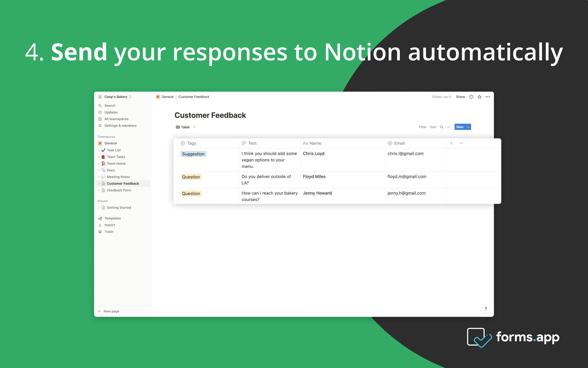Click the Meeting Notes speech bubble icon
The image size is (588, 368).
click(x=103, y=177)
